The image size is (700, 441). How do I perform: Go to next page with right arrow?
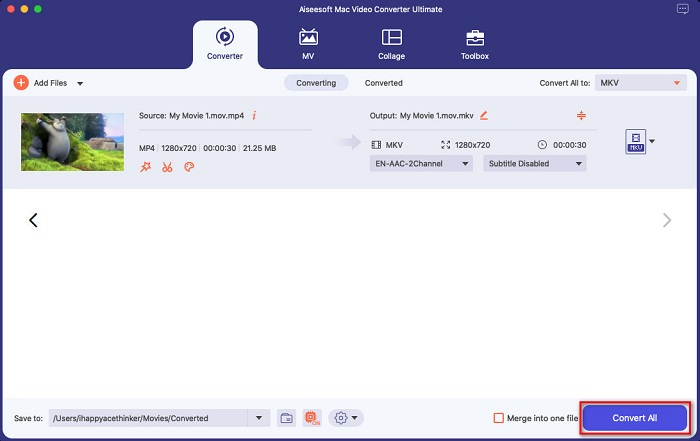point(667,220)
